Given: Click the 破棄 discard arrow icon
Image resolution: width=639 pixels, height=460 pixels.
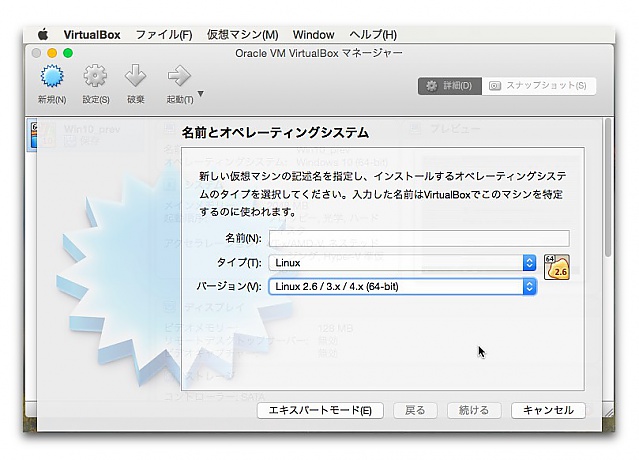Looking at the screenshot, I should coord(136,77).
